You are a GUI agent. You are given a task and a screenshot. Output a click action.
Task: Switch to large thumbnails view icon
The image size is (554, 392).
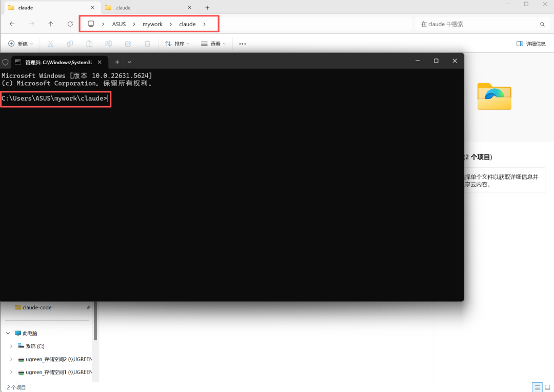547,387
